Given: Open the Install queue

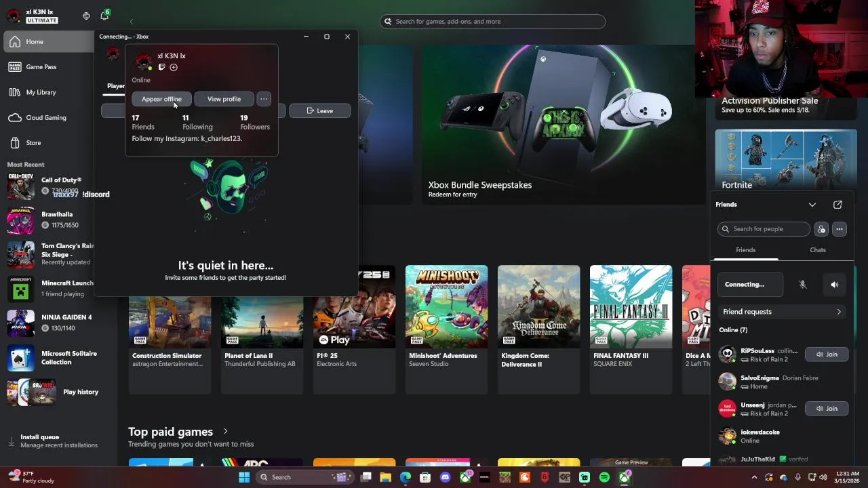Looking at the screenshot, I should 54,441.
